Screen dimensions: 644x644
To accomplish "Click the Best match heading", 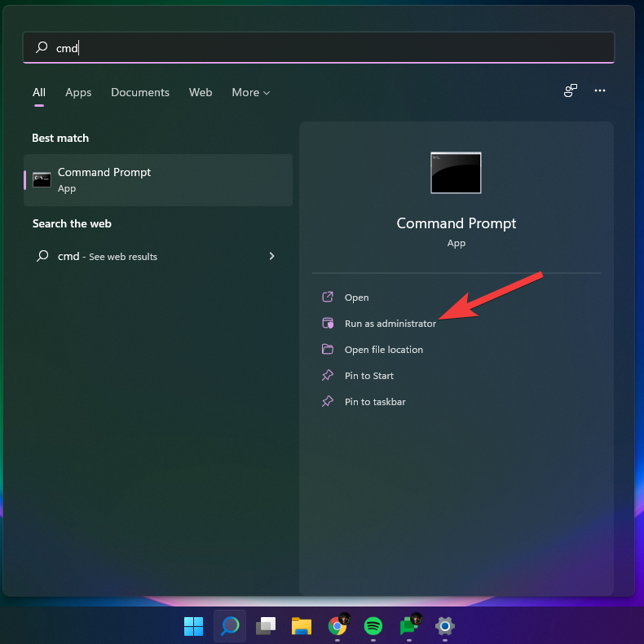I will pos(60,138).
